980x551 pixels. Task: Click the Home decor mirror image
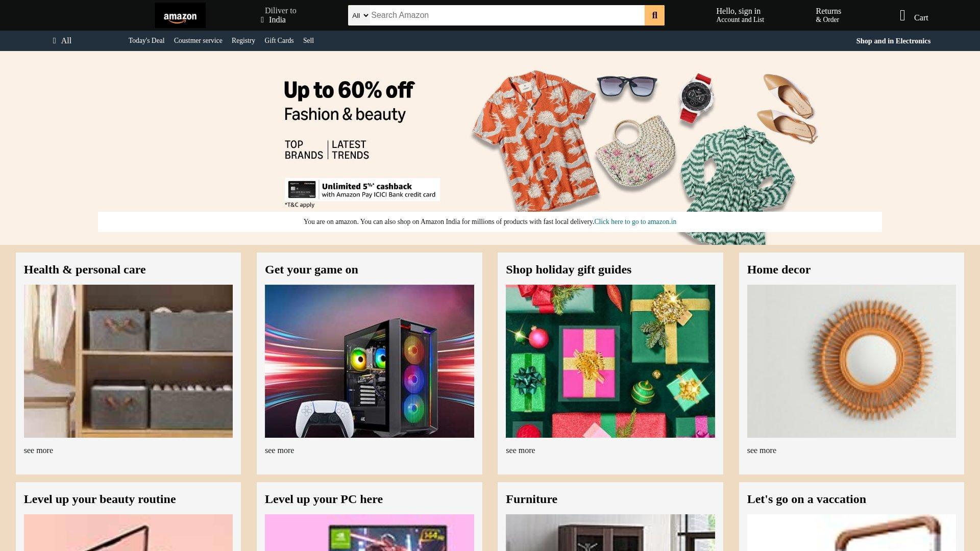(851, 361)
